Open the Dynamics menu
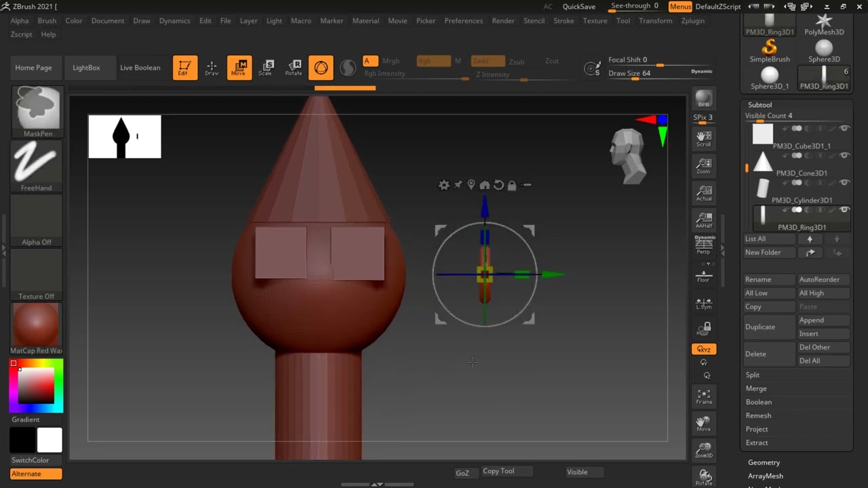This screenshot has height=488, width=868. [x=174, y=21]
